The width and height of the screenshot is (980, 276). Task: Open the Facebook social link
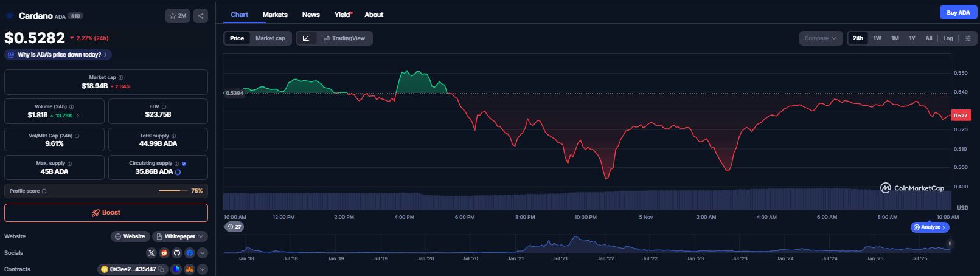[190, 253]
